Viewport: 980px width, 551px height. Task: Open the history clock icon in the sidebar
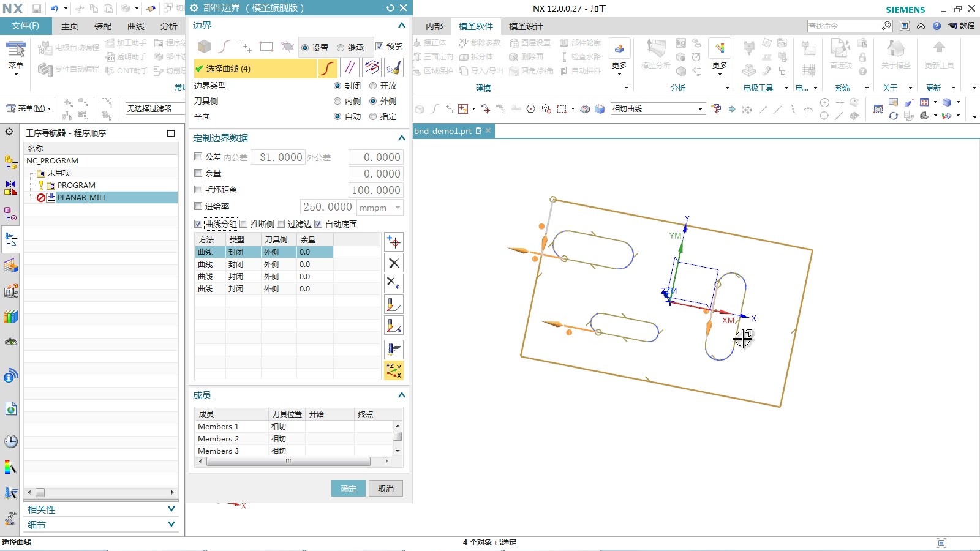[10, 441]
